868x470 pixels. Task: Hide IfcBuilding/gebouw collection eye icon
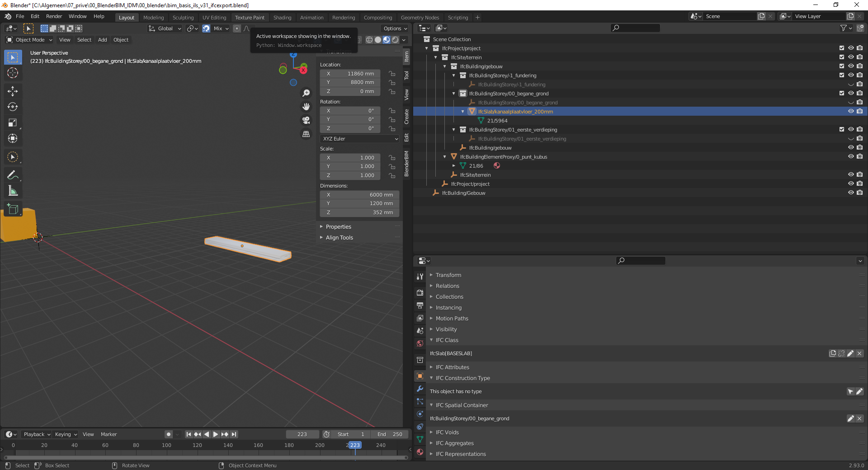[851, 66]
